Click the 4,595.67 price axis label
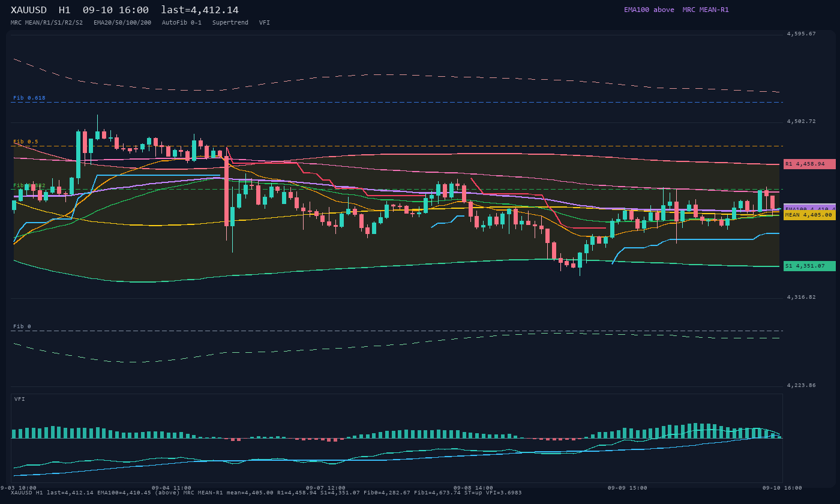Image resolution: width=840 pixels, height=504 pixels. pos(802,34)
